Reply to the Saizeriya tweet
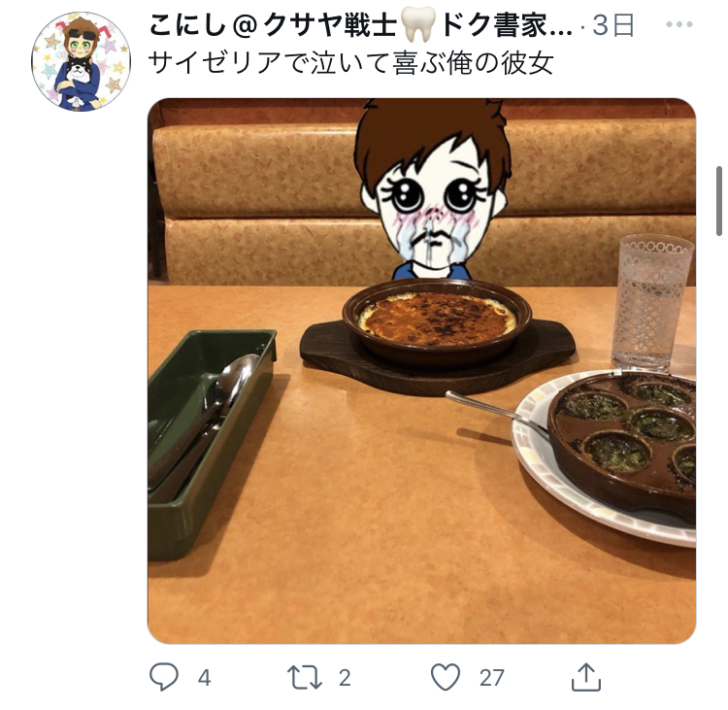728x710 pixels. tap(164, 677)
